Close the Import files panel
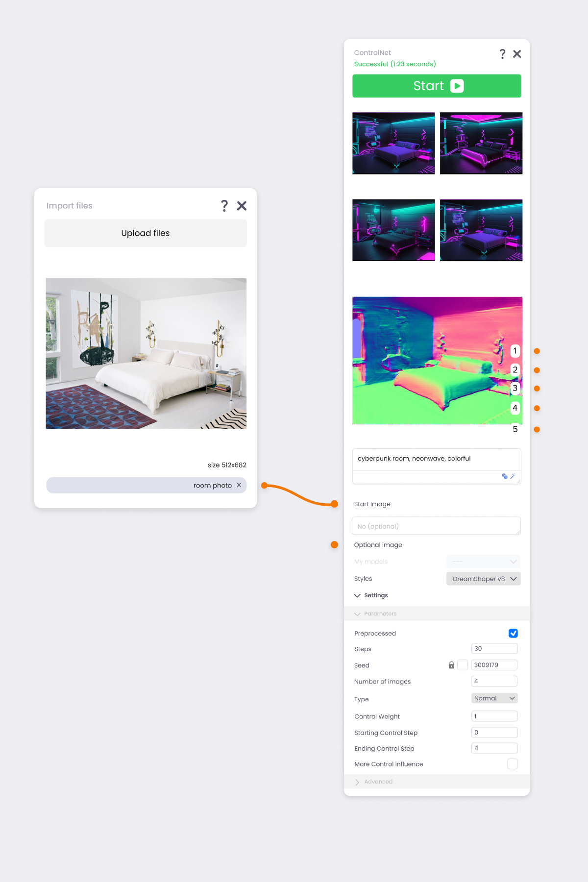Viewport: 588px width, 882px height. (x=242, y=206)
